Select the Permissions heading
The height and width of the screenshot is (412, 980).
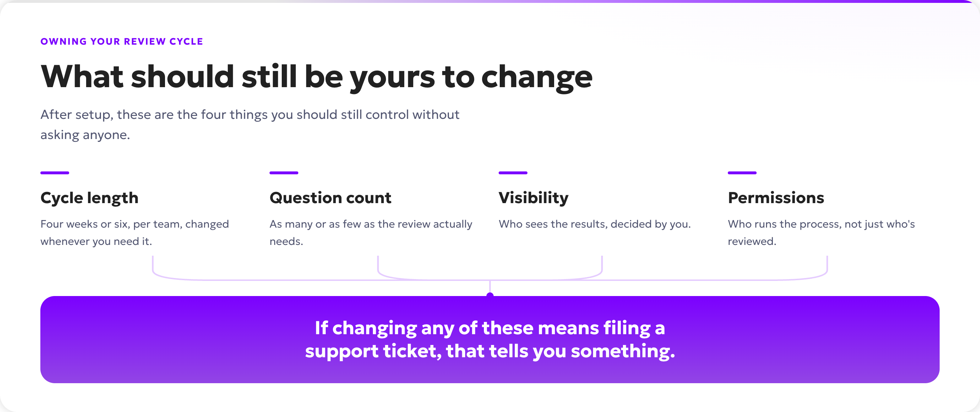[x=776, y=198]
